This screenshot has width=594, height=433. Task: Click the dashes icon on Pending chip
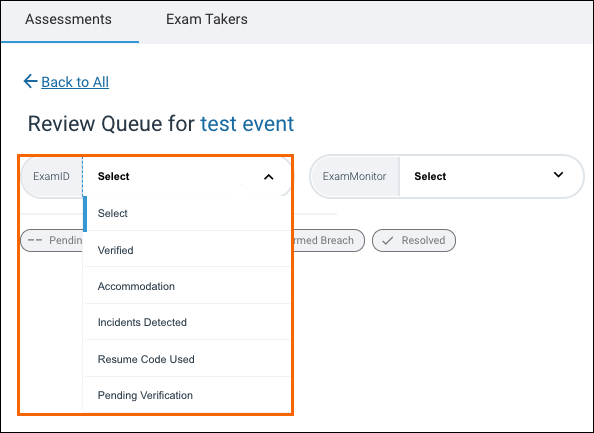(35, 240)
